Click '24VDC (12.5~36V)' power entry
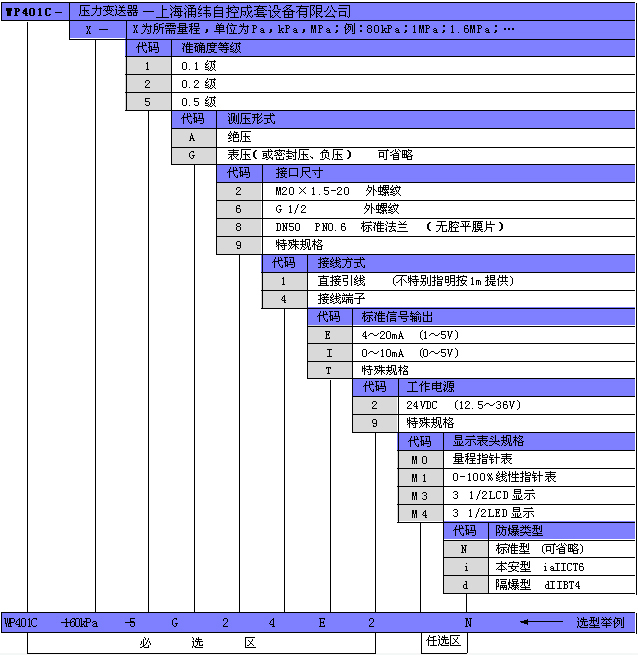The image size is (638, 655). (x=464, y=405)
